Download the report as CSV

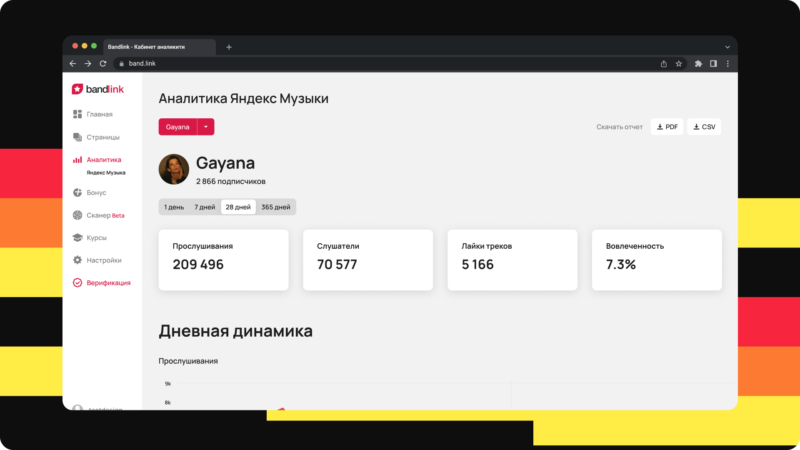[704, 127]
